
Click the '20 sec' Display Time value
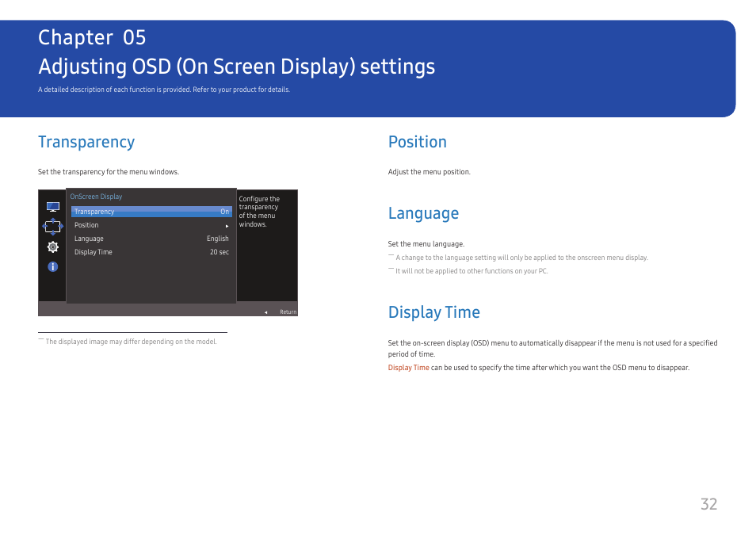(x=220, y=252)
